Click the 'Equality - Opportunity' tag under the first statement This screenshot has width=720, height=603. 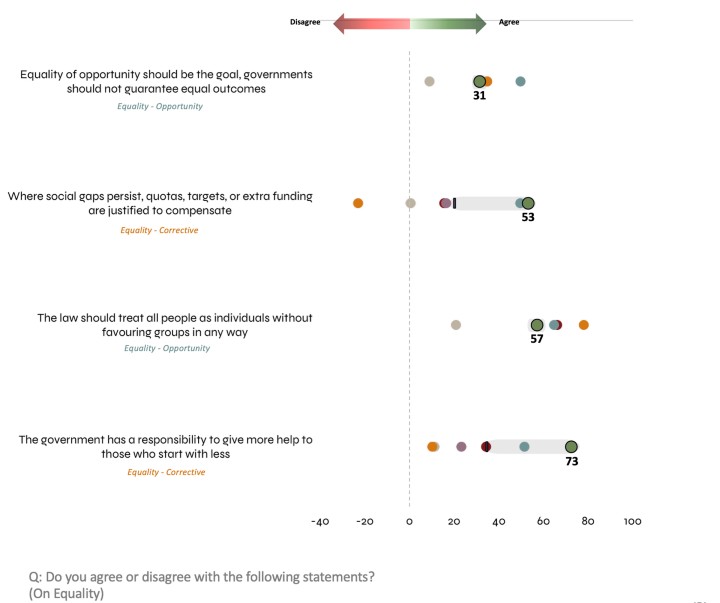click(x=159, y=106)
